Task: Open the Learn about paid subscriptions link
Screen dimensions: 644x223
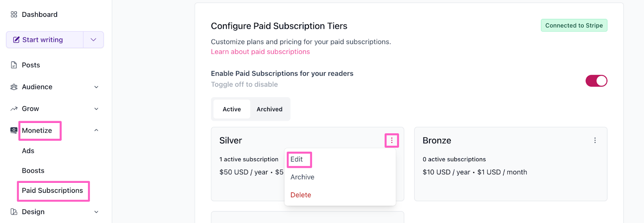Action: coord(260,52)
